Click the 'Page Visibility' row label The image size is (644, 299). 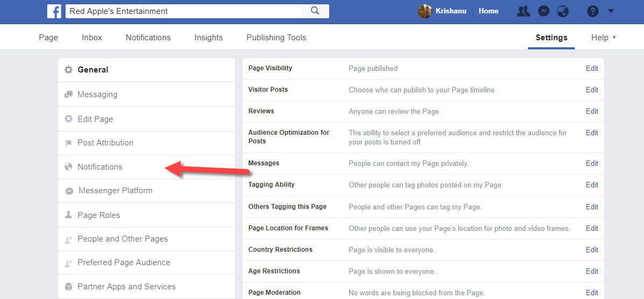pyautogui.click(x=270, y=68)
